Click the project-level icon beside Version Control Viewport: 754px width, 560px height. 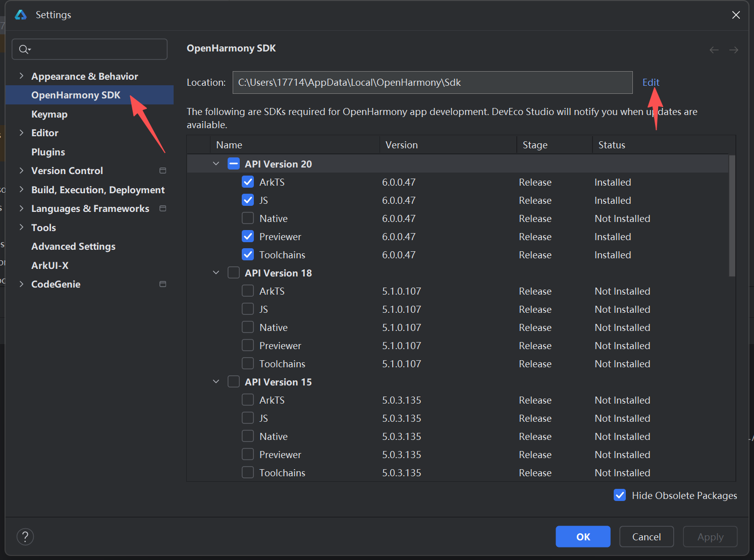tap(163, 171)
